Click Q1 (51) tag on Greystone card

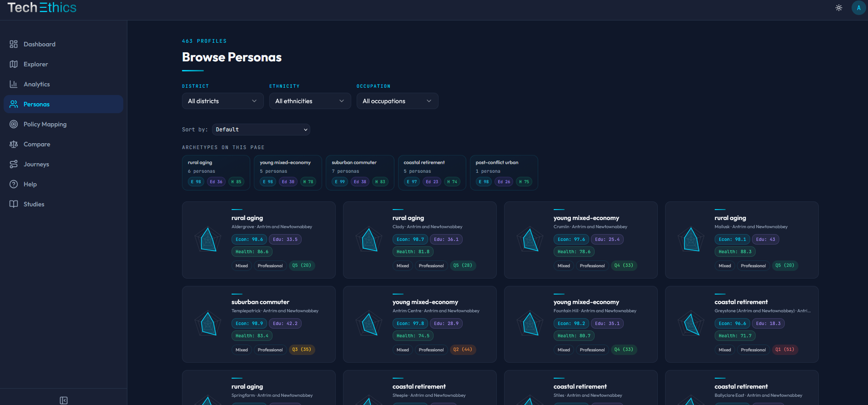[785, 350]
